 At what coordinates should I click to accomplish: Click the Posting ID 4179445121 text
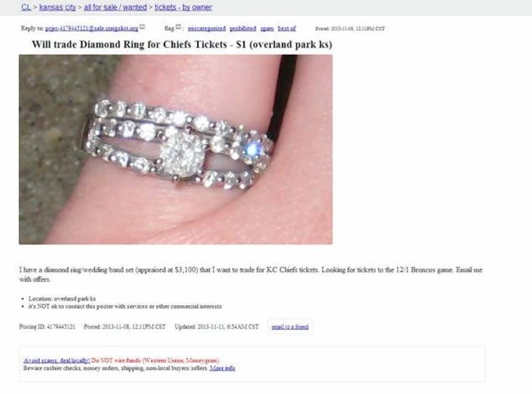pos(47,327)
